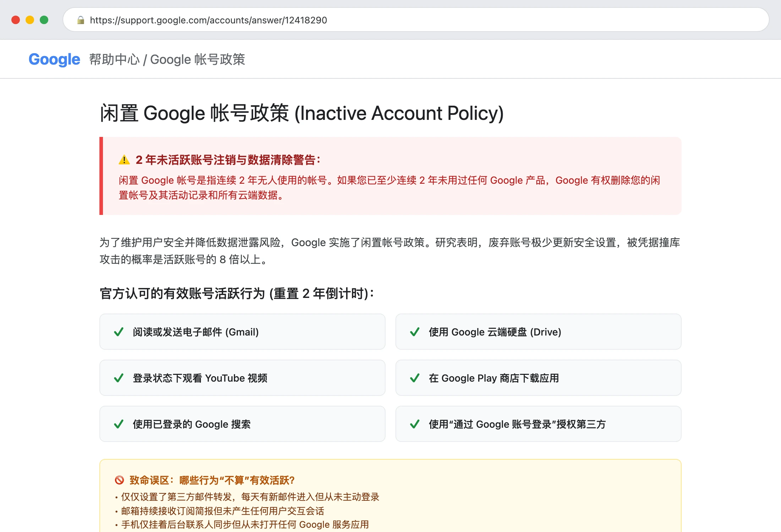Click green checkmark beside Drive item
781x532 pixels.
coord(415,332)
